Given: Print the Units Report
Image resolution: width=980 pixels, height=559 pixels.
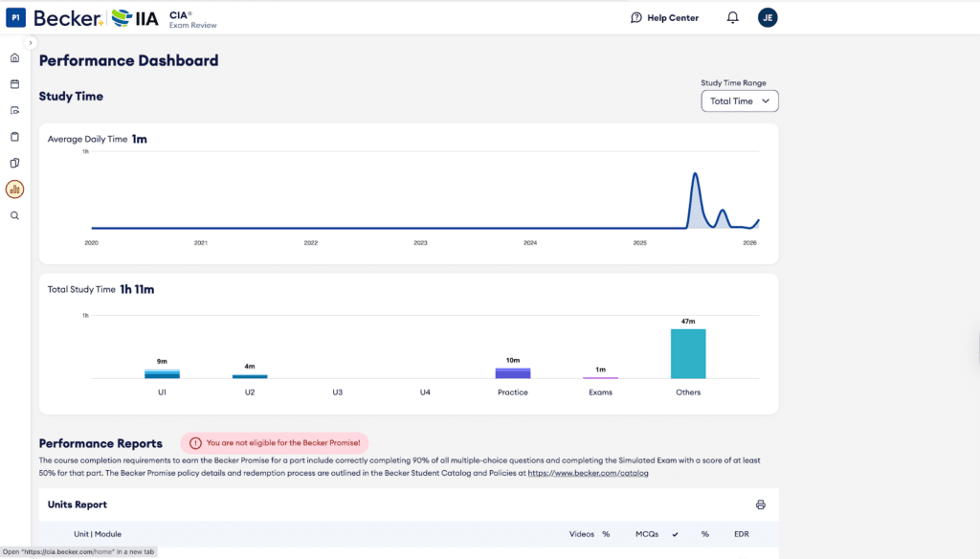Looking at the screenshot, I should [761, 504].
